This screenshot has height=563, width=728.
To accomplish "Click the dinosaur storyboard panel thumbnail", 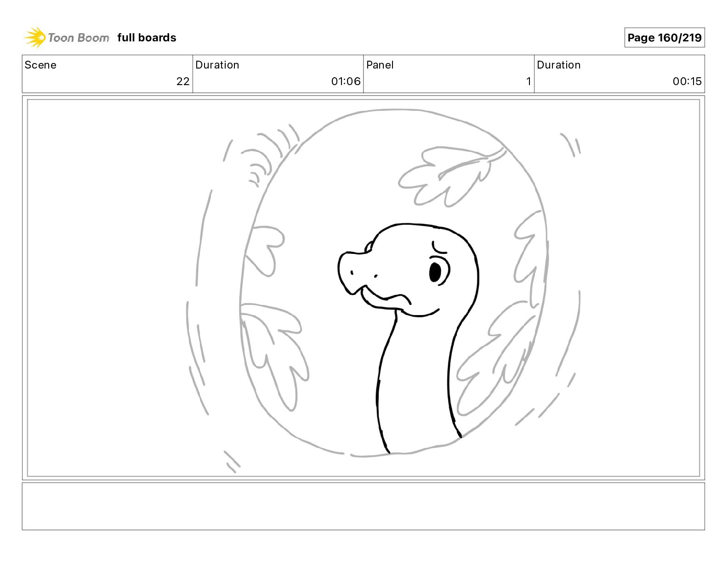I will click(x=363, y=288).
